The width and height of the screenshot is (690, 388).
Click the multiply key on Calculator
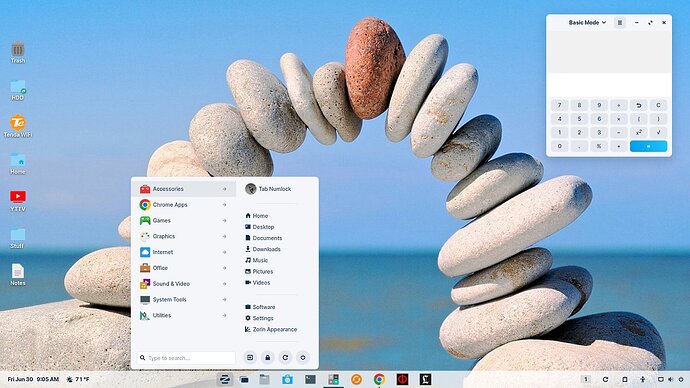click(619, 119)
